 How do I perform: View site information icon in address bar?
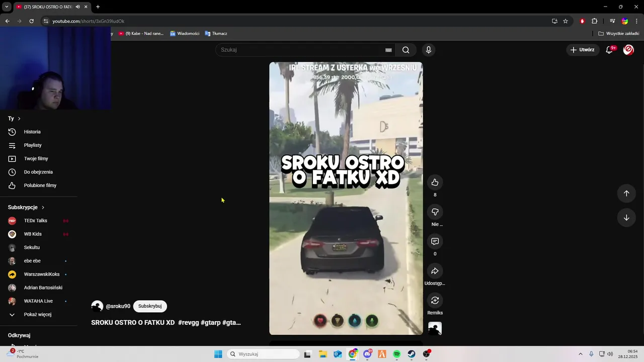[46, 21]
